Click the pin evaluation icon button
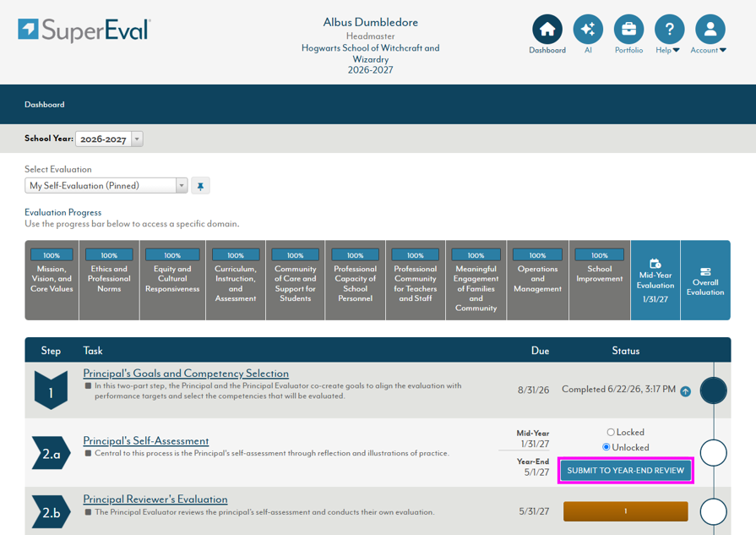The height and width of the screenshot is (535, 756). [x=200, y=186]
